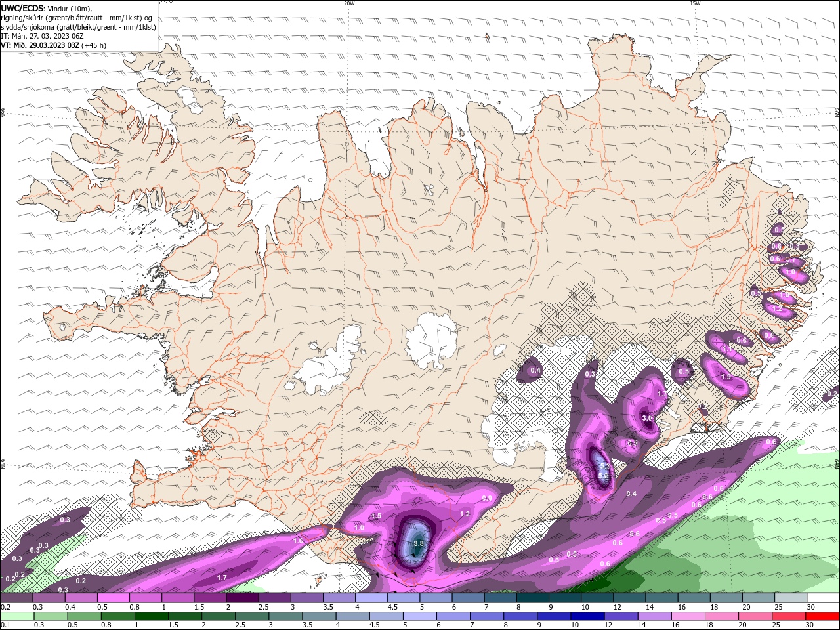Click the 3.0 precipitation value label

pyautogui.click(x=647, y=418)
